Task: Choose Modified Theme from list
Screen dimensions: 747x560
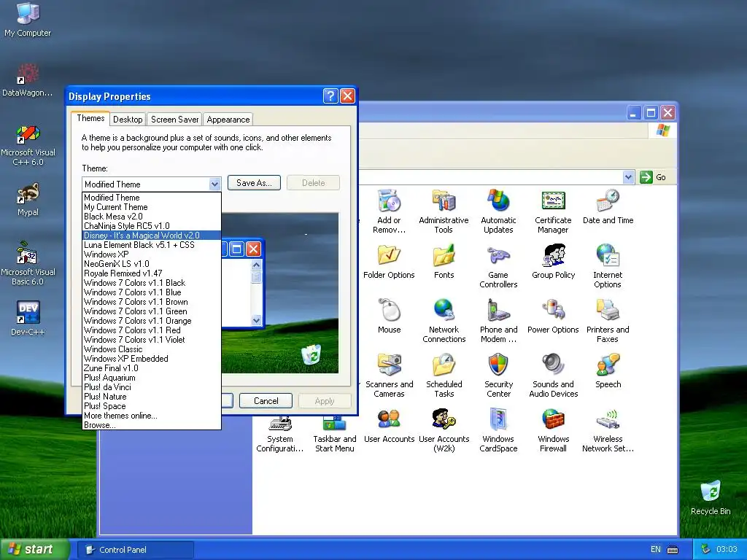Action: pos(152,197)
